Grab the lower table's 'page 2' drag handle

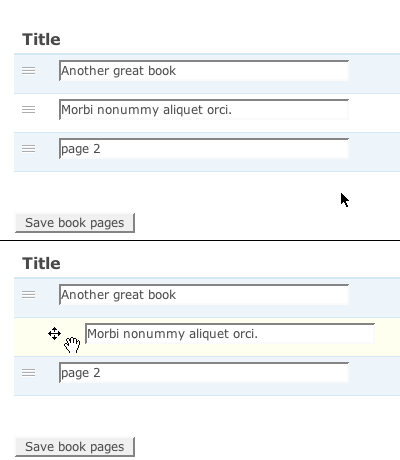28,372
